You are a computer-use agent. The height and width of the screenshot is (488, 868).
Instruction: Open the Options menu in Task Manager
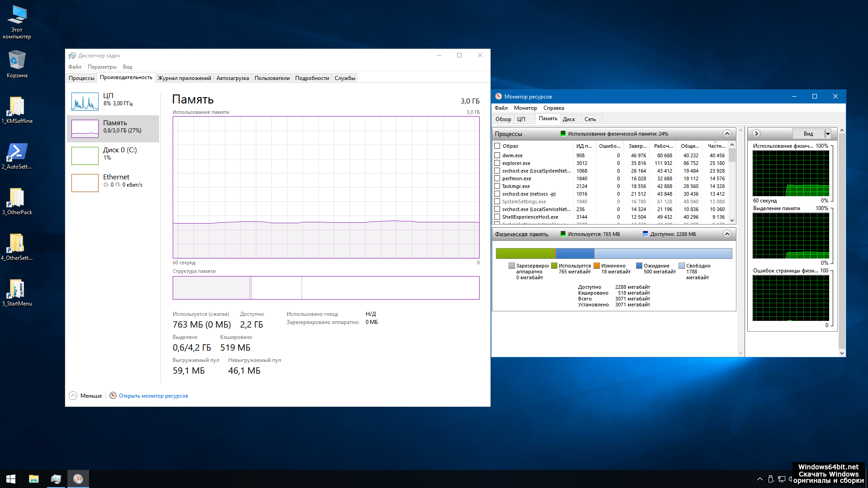point(102,67)
